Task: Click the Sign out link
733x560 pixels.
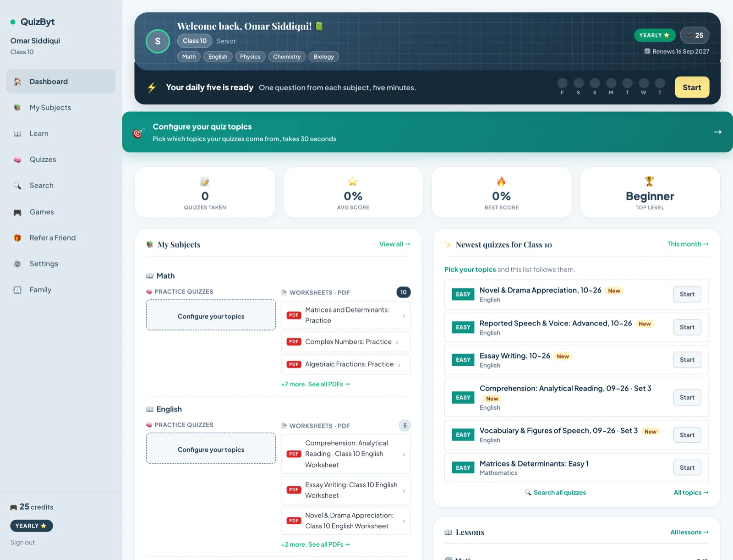Action: pyautogui.click(x=22, y=543)
